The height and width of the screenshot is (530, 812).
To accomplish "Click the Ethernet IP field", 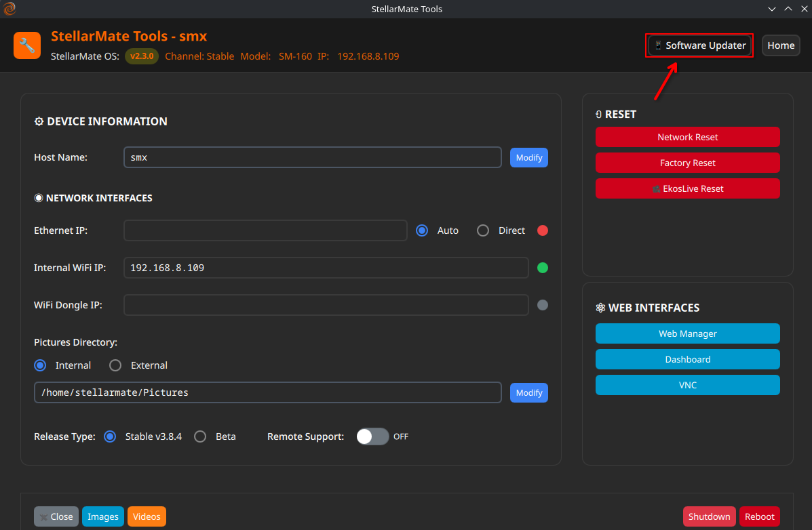I will (x=265, y=230).
